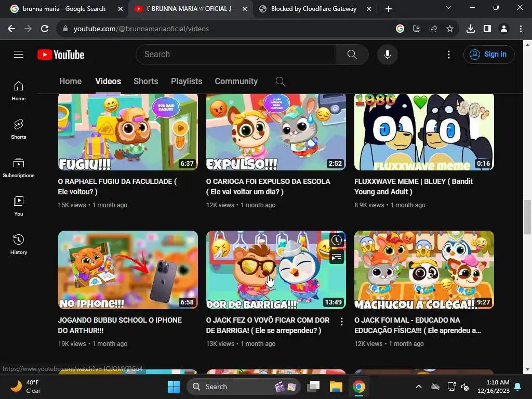The image size is (532, 399).
Task: Click the page vertical scrollbar thumb
Action: click(527, 217)
